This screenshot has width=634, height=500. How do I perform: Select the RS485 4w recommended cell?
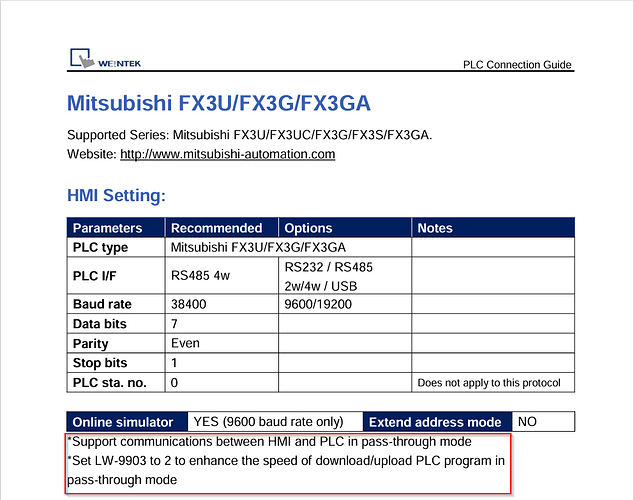[x=222, y=276]
